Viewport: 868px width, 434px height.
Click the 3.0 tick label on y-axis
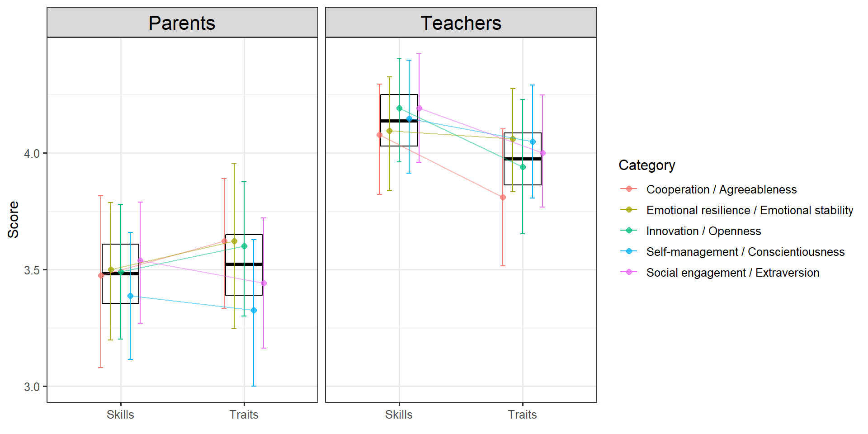32,387
